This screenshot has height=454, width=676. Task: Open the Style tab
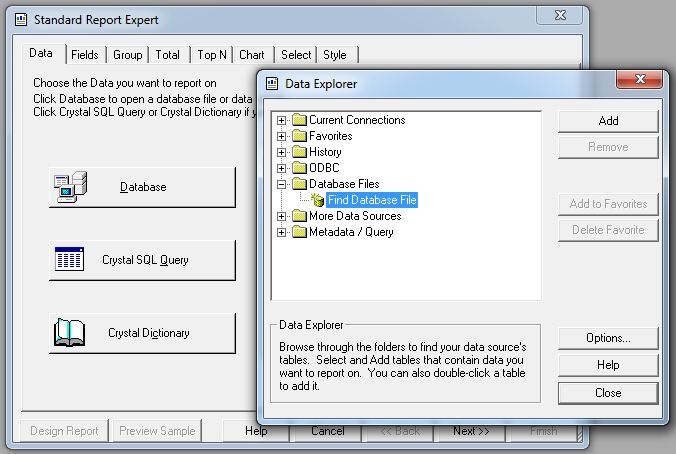pos(335,55)
